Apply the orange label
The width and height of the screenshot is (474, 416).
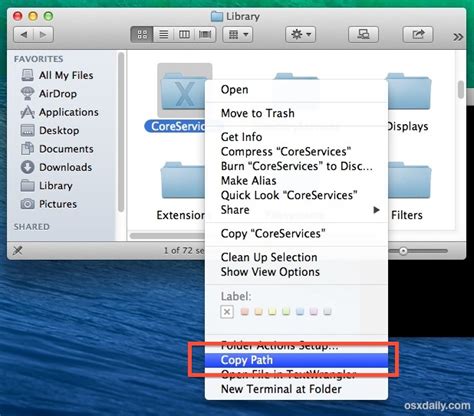pos(258,312)
